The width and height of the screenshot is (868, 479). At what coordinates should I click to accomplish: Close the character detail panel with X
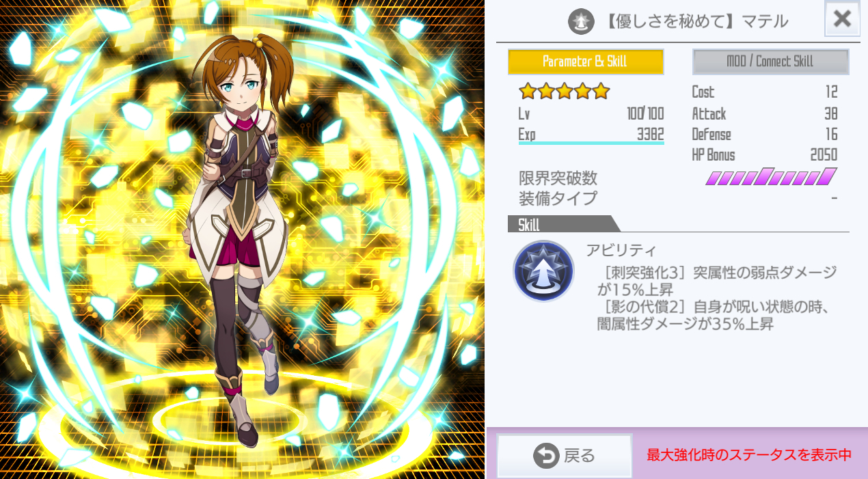[x=842, y=19]
